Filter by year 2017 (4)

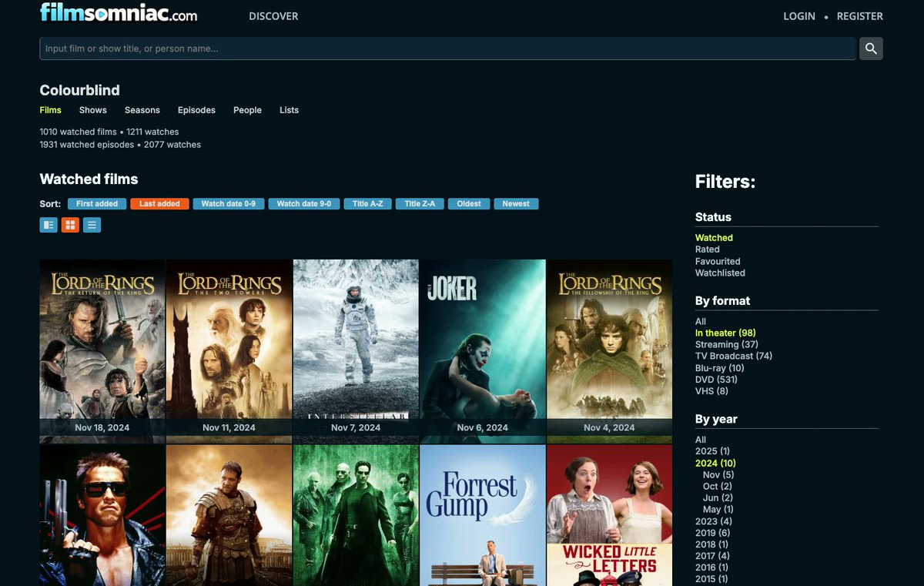pyautogui.click(x=712, y=556)
